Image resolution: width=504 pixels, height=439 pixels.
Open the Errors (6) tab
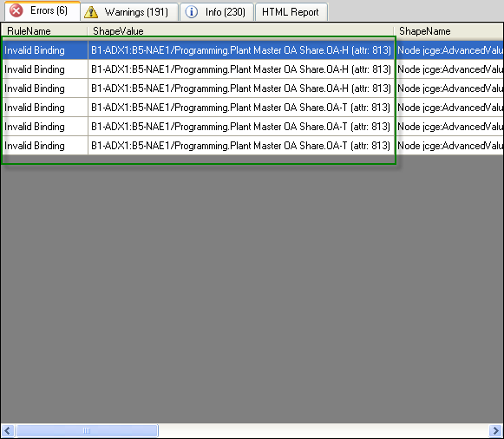[x=43, y=11]
